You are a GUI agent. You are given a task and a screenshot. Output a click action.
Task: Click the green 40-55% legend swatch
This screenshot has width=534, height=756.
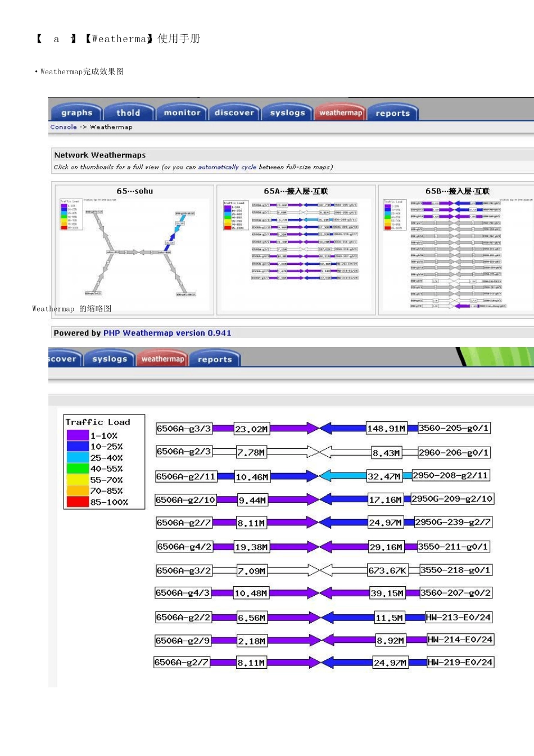coord(78,469)
